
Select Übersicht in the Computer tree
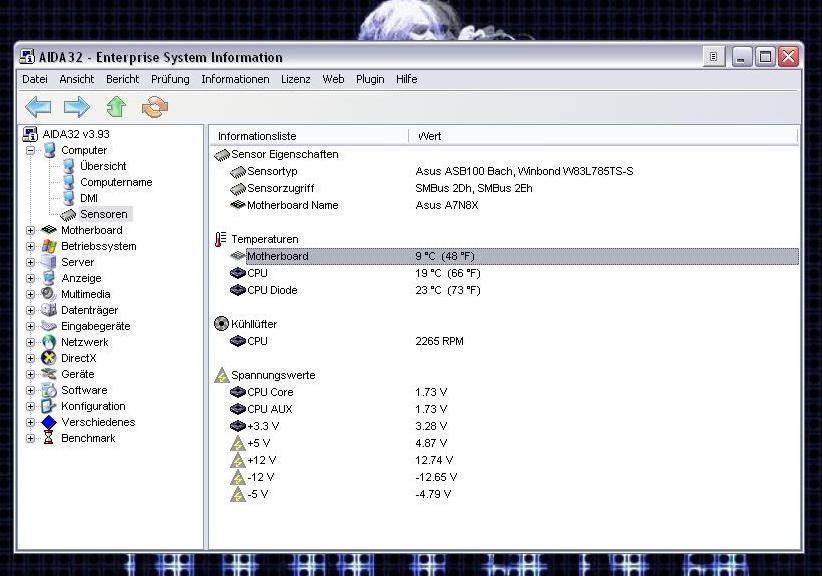click(103, 166)
